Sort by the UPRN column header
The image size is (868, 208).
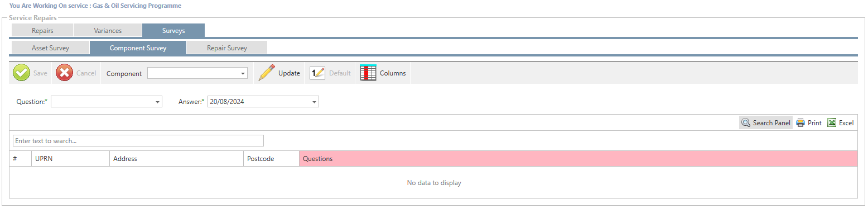coord(71,159)
